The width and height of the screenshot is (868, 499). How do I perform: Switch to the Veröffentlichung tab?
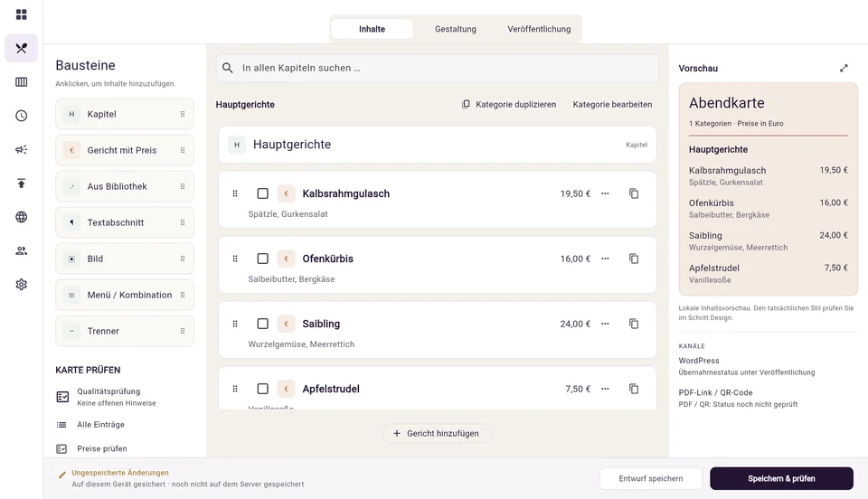(539, 29)
